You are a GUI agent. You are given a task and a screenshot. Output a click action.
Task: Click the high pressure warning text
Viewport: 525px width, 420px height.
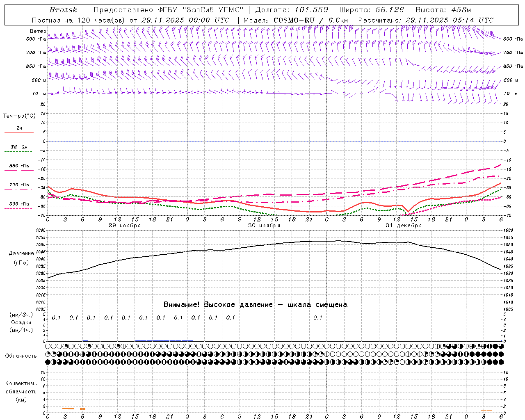[x=255, y=304]
